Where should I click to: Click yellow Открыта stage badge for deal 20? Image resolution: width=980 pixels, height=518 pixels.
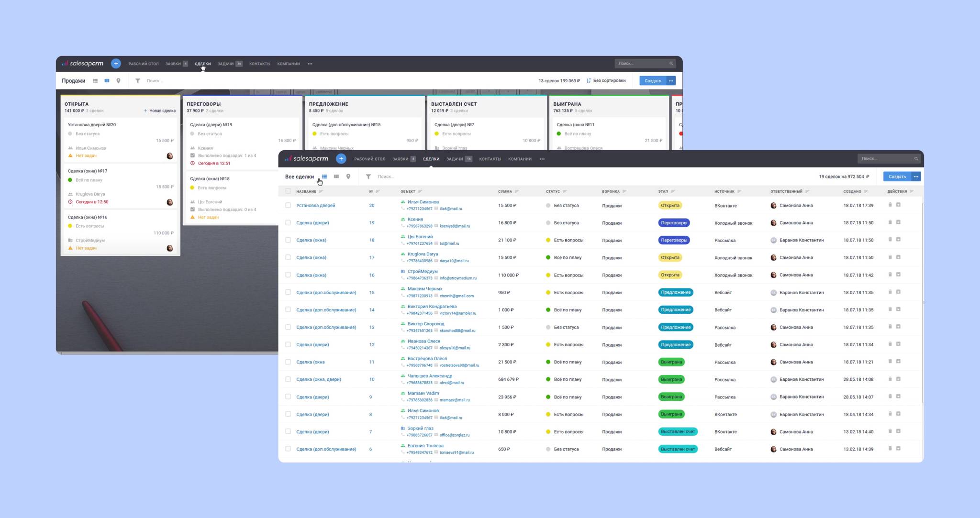(670, 205)
